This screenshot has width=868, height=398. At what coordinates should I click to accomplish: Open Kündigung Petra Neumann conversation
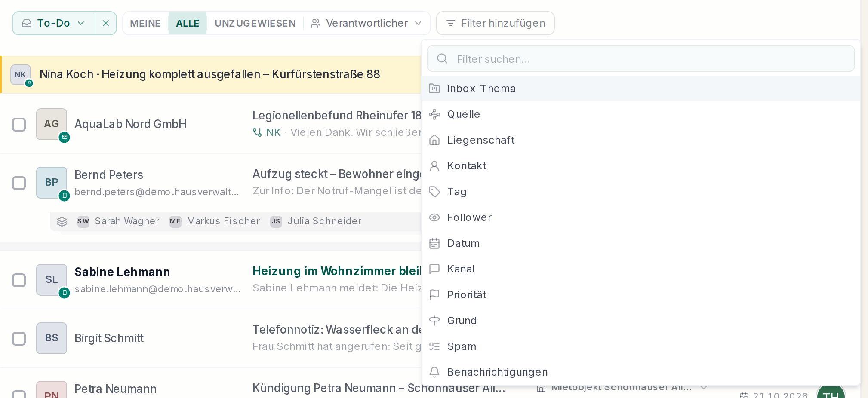tap(379, 388)
